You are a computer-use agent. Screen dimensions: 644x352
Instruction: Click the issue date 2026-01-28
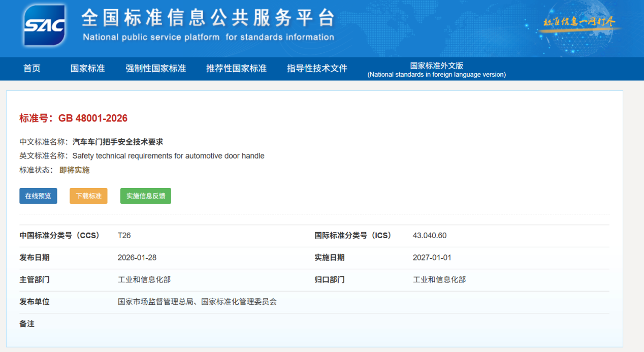point(137,258)
